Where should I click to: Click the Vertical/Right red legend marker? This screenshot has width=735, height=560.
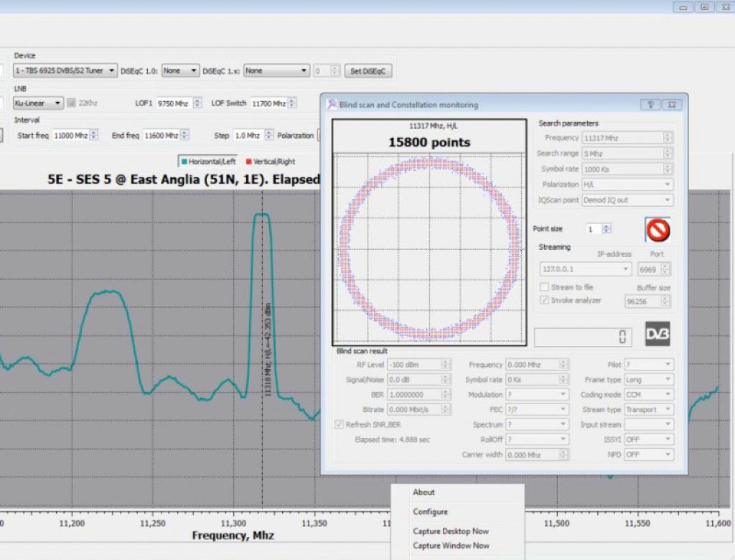(x=249, y=162)
